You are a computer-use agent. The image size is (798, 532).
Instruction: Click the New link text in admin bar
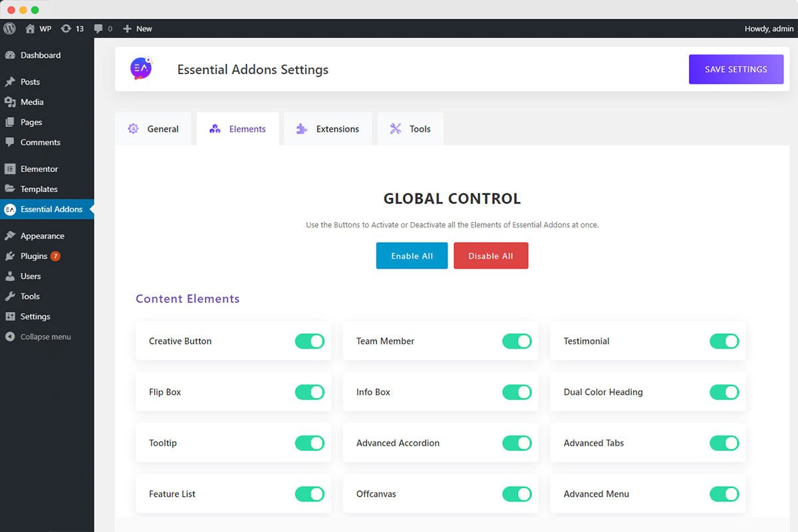click(144, 29)
